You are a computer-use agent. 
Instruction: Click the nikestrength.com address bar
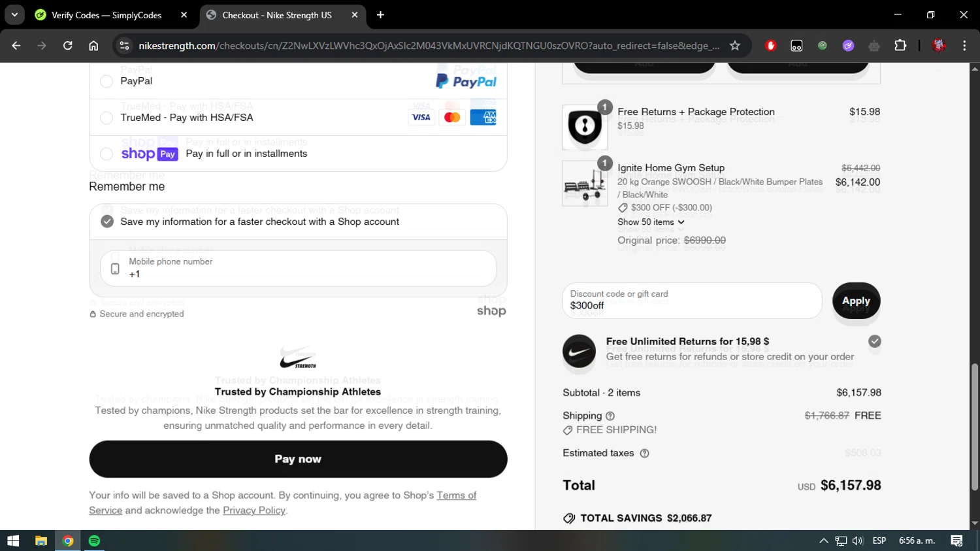point(429,46)
